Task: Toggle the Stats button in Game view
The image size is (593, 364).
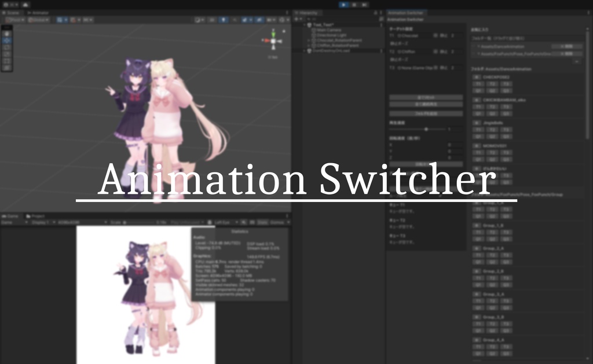Action: tap(262, 222)
